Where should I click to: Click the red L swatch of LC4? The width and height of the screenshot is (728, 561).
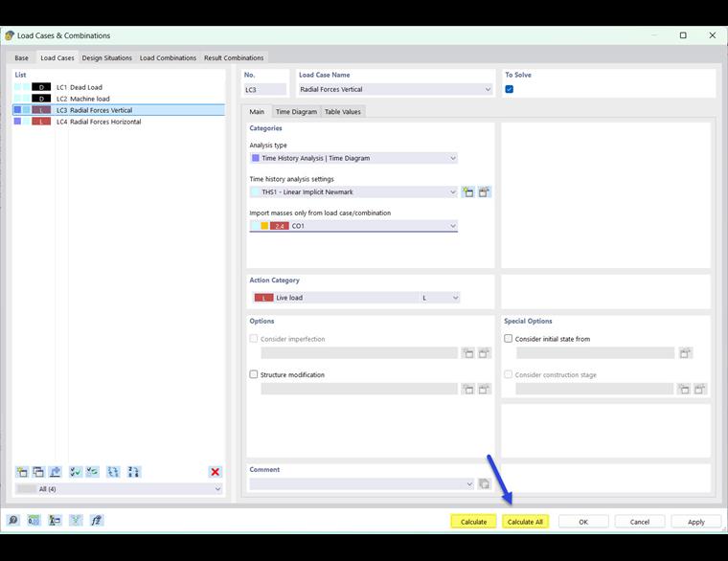pos(41,122)
